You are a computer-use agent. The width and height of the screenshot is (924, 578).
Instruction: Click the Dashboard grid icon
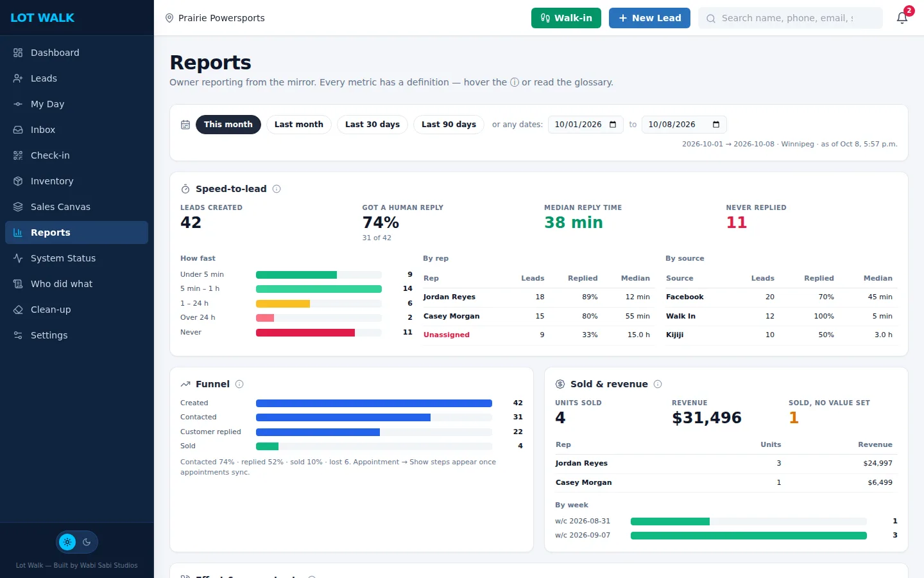pyautogui.click(x=18, y=53)
